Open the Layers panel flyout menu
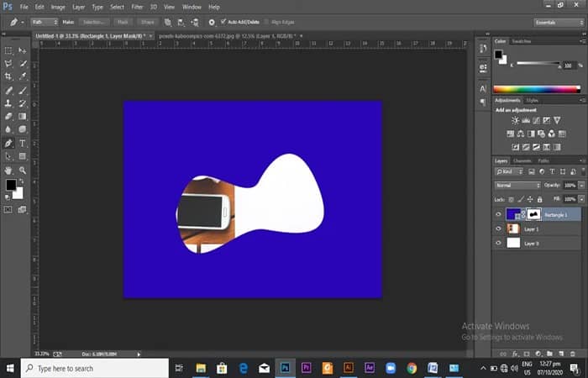Viewport: 588px width, 378px height. pyautogui.click(x=583, y=160)
